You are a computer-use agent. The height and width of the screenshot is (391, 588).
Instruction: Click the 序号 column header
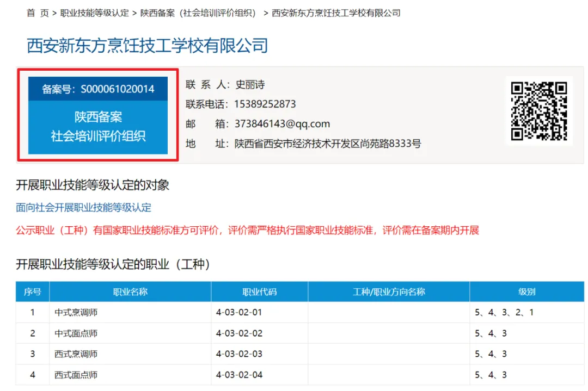[32, 292]
